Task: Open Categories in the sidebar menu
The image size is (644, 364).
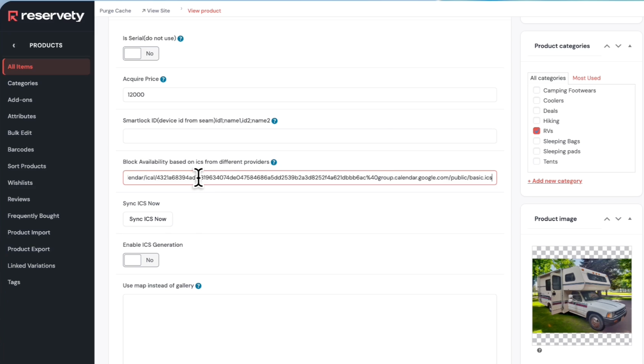Action: point(23,83)
